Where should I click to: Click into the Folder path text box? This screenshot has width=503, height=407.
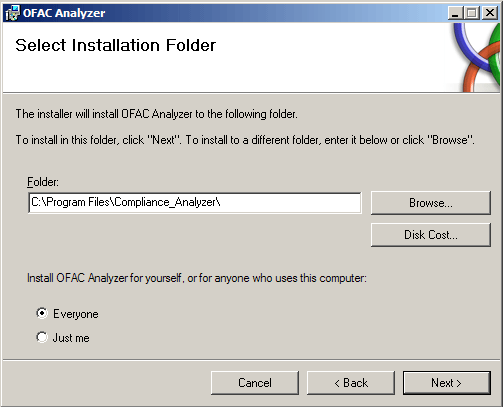tap(195, 202)
